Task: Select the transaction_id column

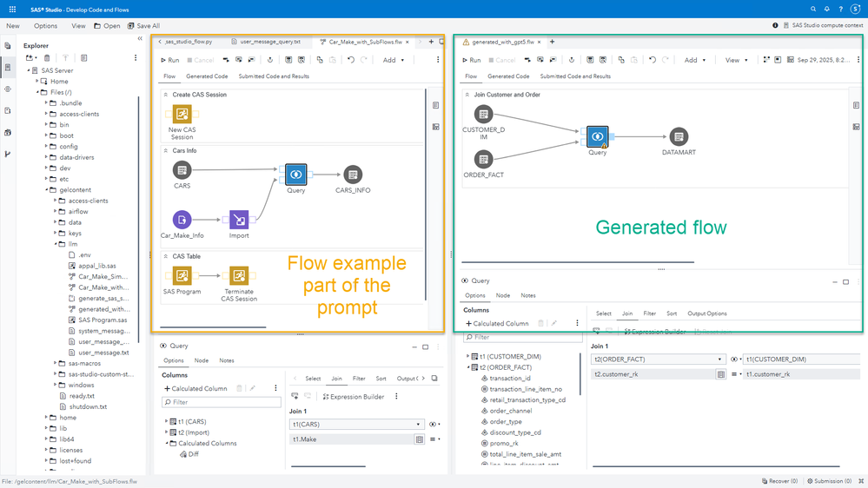Action: coord(510,378)
